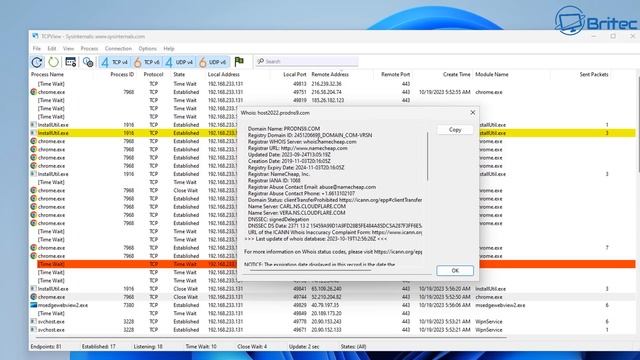The height and width of the screenshot is (360, 640).
Task: Open the File menu
Action: coord(37,49)
